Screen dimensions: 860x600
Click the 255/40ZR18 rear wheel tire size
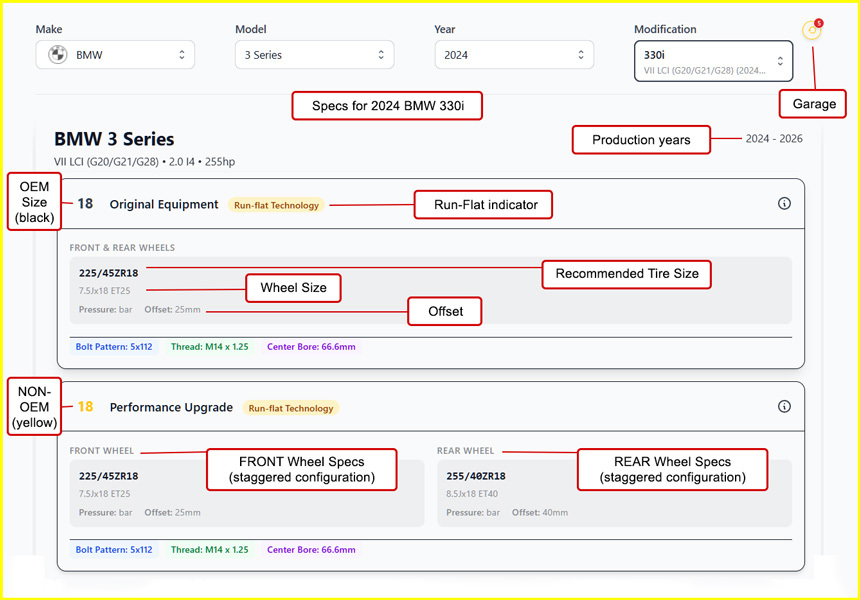[x=476, y=476]
